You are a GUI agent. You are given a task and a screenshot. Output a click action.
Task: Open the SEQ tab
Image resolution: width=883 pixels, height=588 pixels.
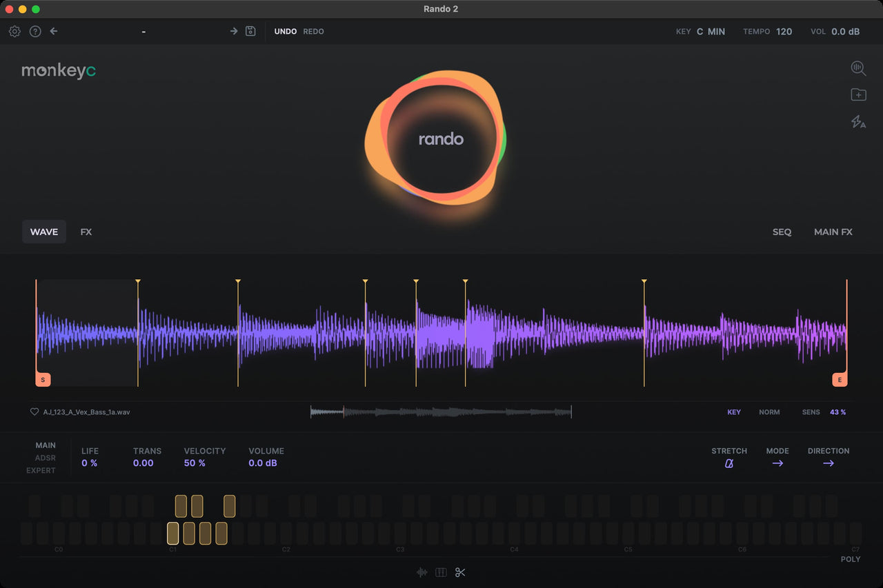[782, 232]
